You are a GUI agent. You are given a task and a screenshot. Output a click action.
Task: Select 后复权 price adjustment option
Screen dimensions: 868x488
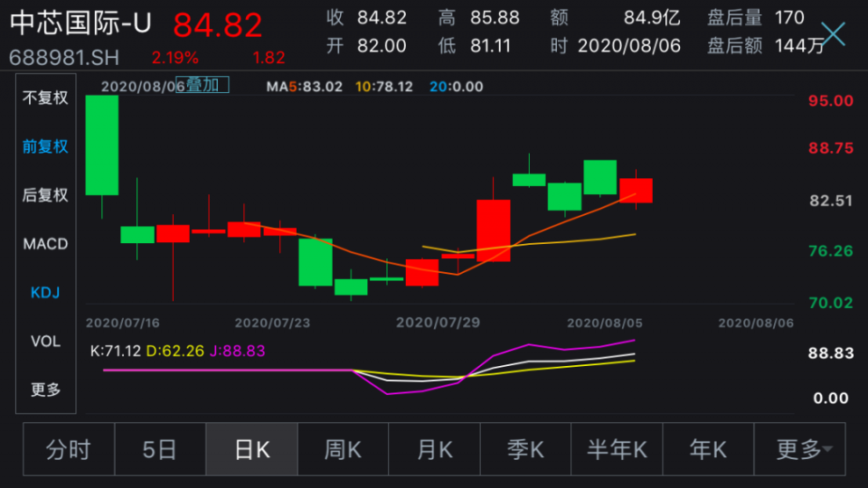point(45,195)
